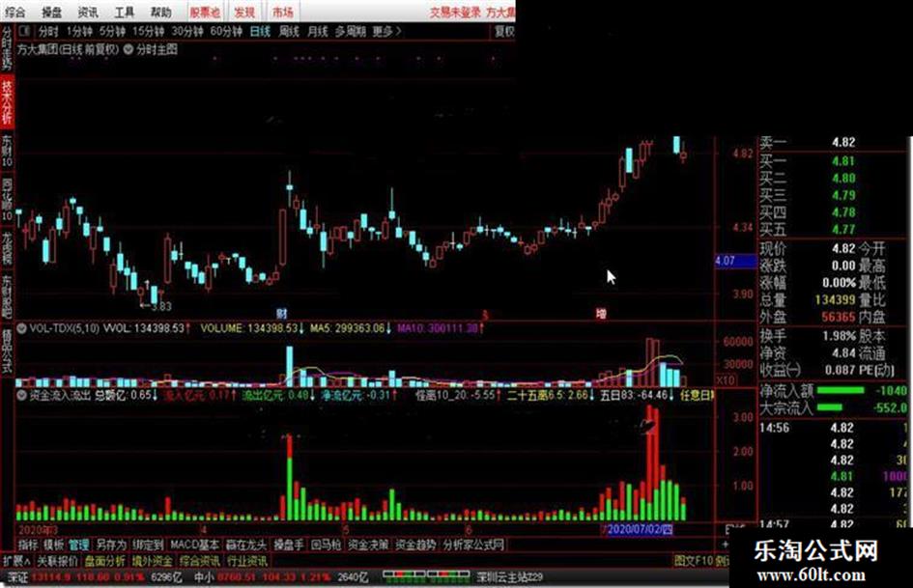Open the 境外资金 tab

153,561
